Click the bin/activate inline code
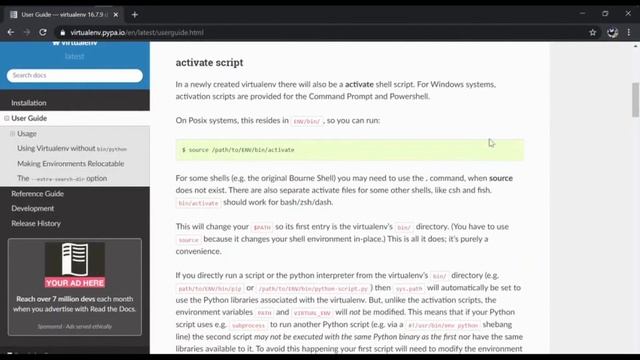The height and width of the screenshot is (360, 640). 198,203
